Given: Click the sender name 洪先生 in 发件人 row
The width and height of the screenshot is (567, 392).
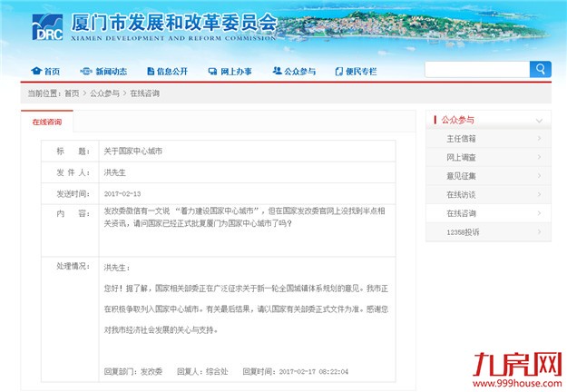Looking at the screenshot, I should (115, 172).
